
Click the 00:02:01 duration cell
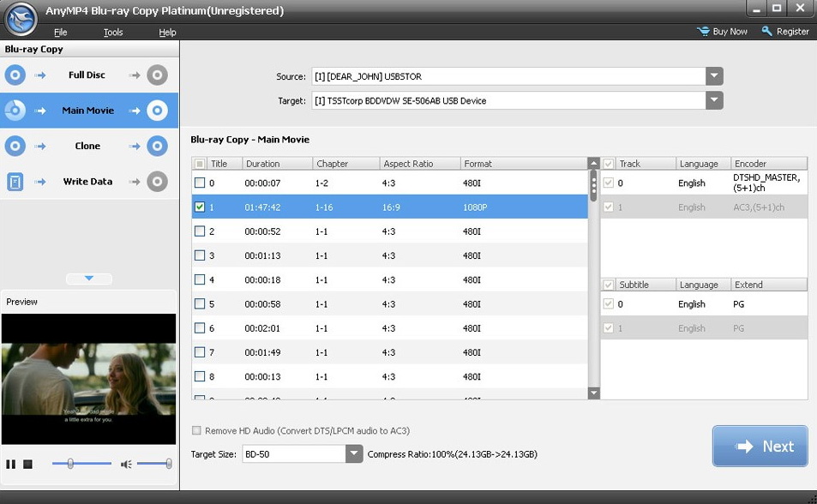click(262, 328)
